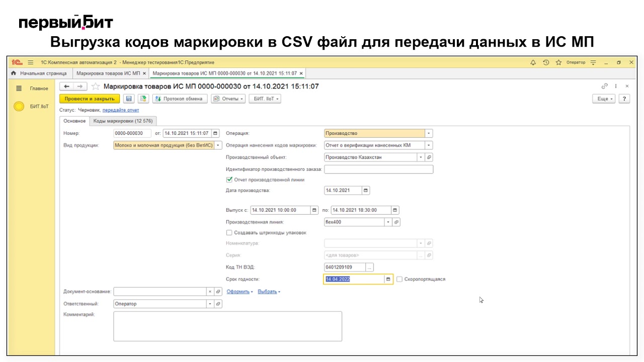
Task: Open the 1C main menu hamburger icon
Action: click(30, 62)
